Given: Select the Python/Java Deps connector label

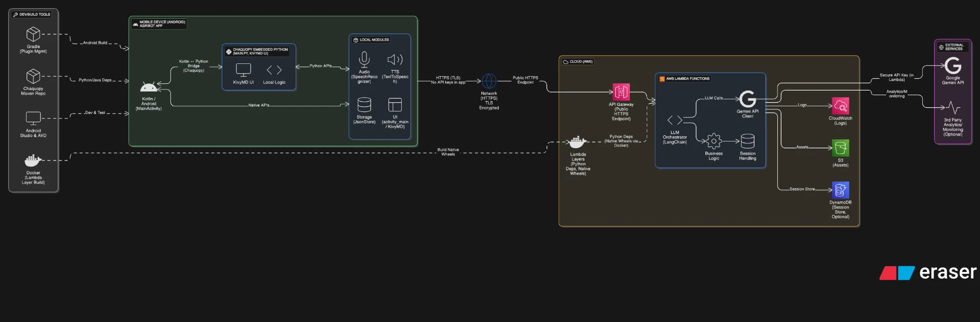Looking at the screenshot, I should [x=95, y=80].
